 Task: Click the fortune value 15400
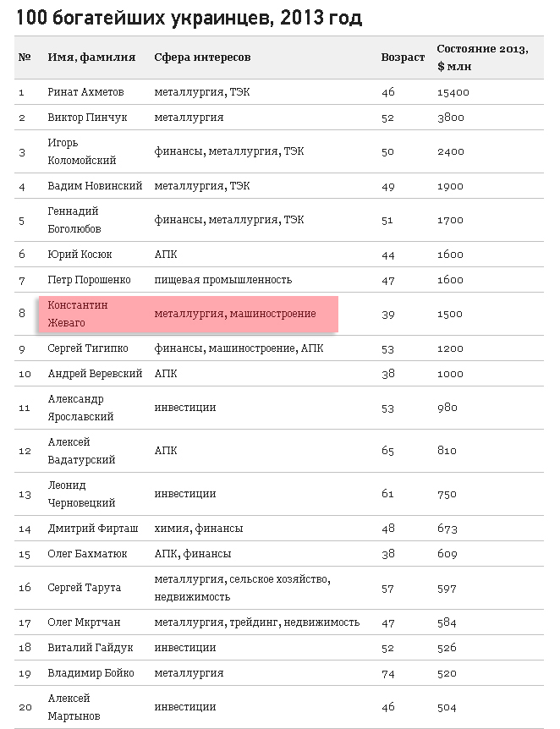(453, 92)
